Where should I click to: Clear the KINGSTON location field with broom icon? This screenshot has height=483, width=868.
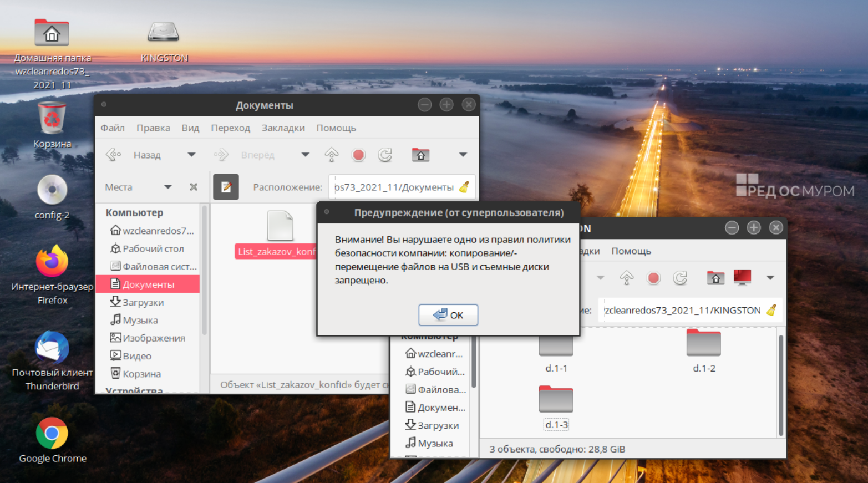click(x=771, y=310)
